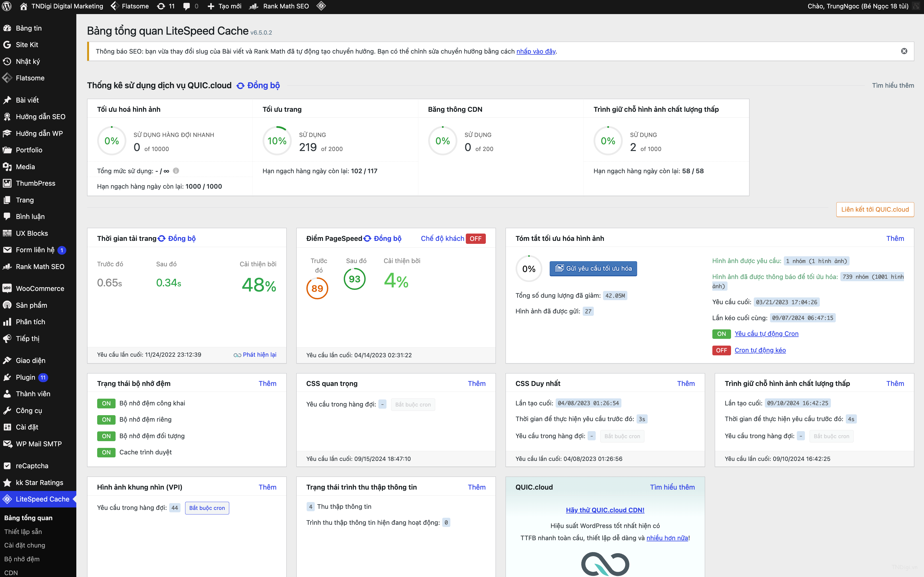
Task: Click the Tiếp thị megaphone icon
Action: coord(7,339)
